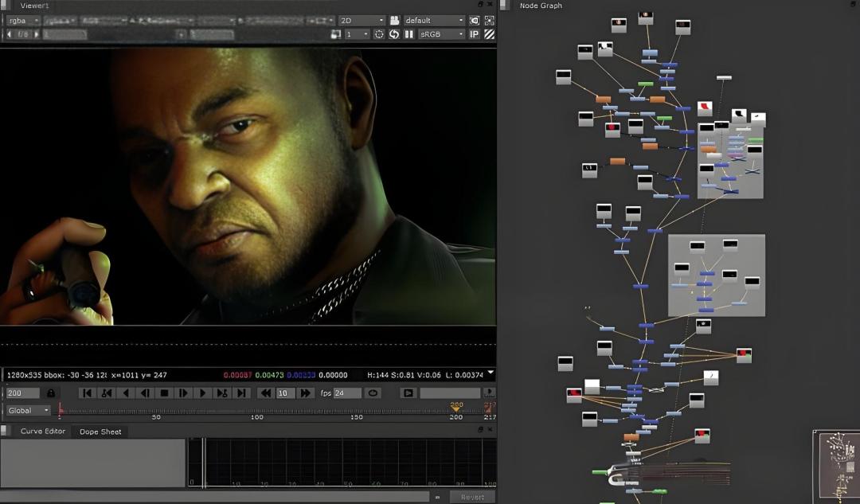Toggle the loop playback mode button
This screenshot has width=860, height=504.
373,393
